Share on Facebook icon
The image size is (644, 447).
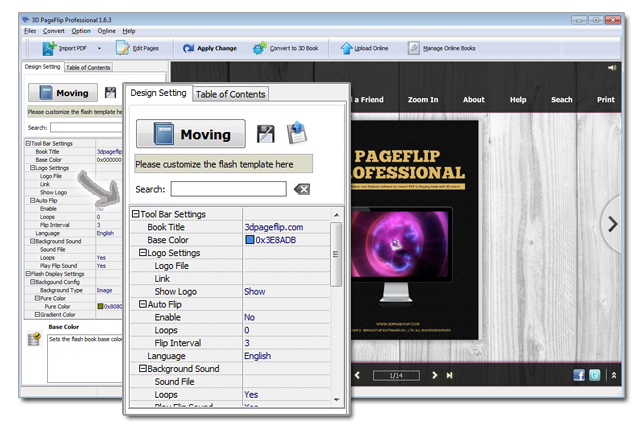click(579, 375)
